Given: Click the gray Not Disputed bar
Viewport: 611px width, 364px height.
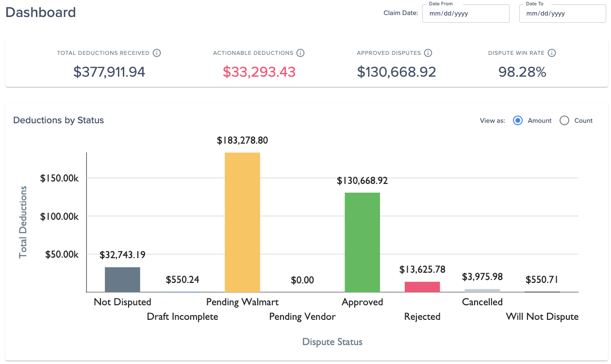Looking at the screenshot, I should 123,280.
